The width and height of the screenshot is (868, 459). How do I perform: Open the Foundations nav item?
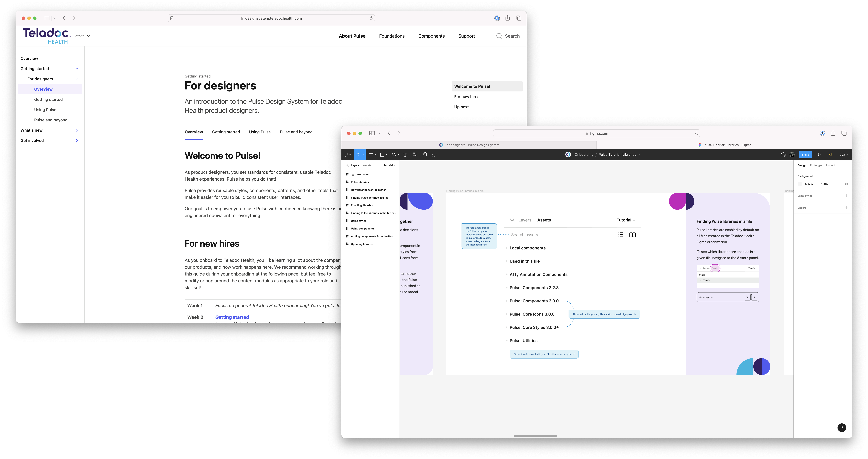pyautogui.click(x=392, y=36)
